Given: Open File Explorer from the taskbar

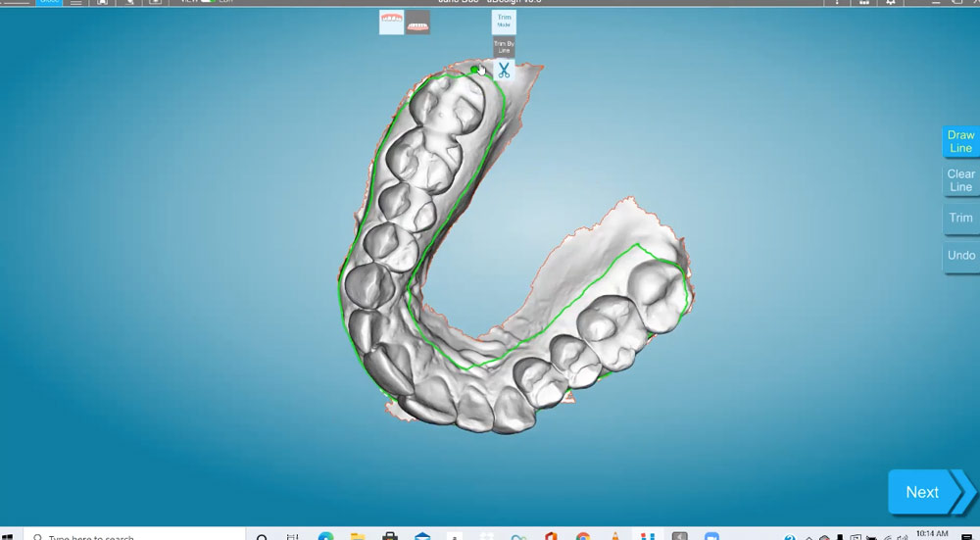Looking at the screenshot, I should (x=358, y=536).
